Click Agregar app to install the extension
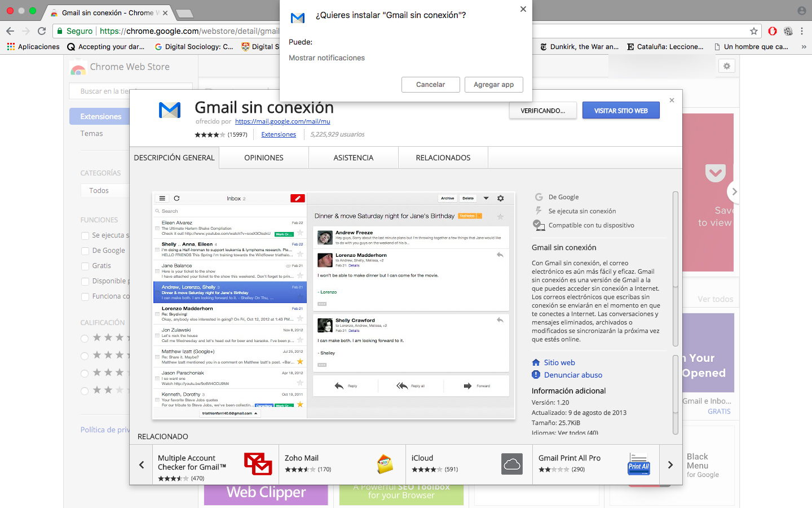 coord(493,84)
